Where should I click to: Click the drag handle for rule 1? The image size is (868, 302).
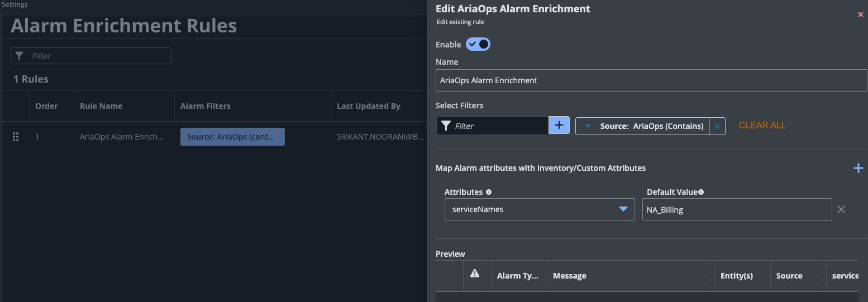16,137
